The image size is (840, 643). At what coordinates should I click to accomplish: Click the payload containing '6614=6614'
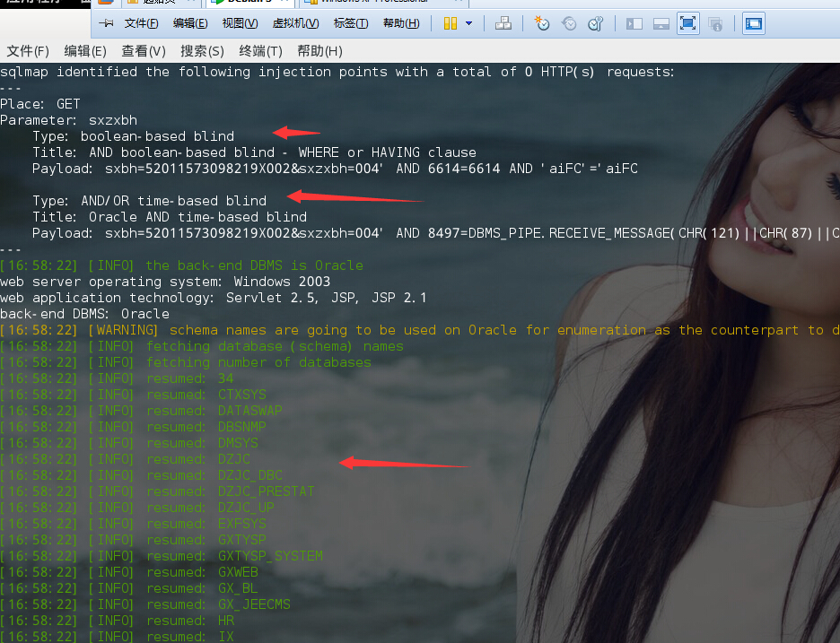pos(335,169)
